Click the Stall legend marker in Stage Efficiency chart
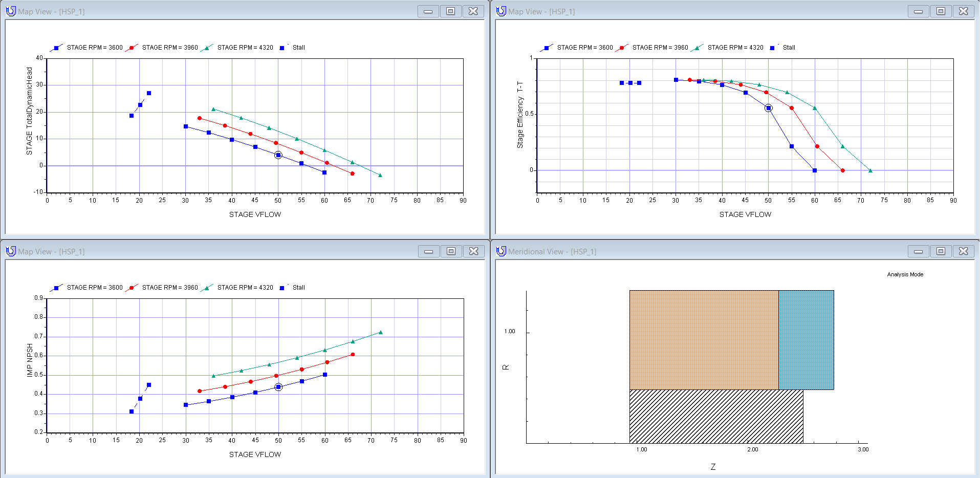The width and height of the screenshot is (980, 478). point(772,48)
